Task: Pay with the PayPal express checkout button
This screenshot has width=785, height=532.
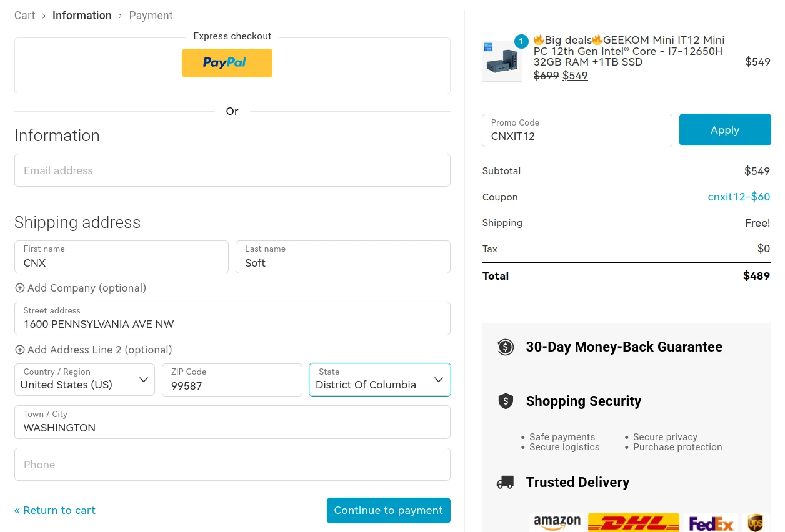Action: [x=227, y=63]
